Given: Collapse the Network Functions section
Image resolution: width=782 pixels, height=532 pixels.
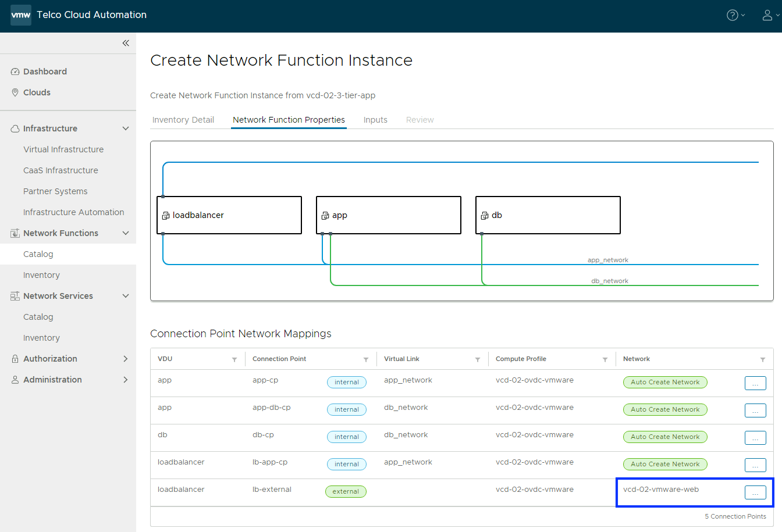Looking at the screenshot, I should point(126,233).
